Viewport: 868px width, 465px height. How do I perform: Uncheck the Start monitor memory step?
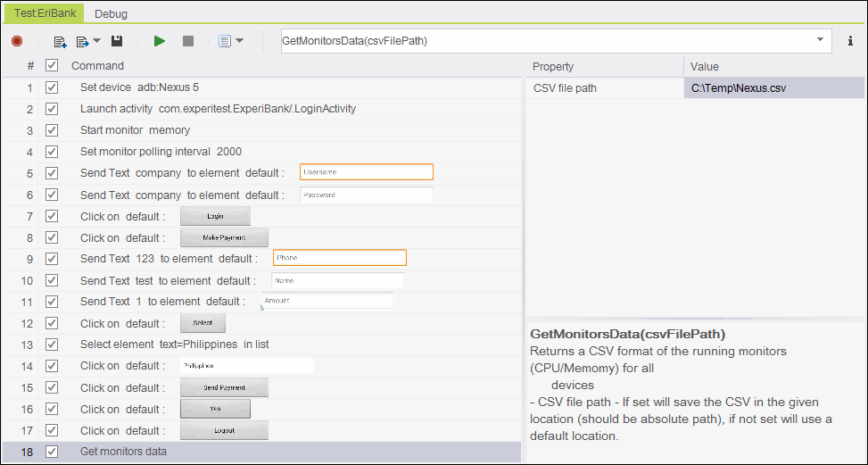coord(52,130)
